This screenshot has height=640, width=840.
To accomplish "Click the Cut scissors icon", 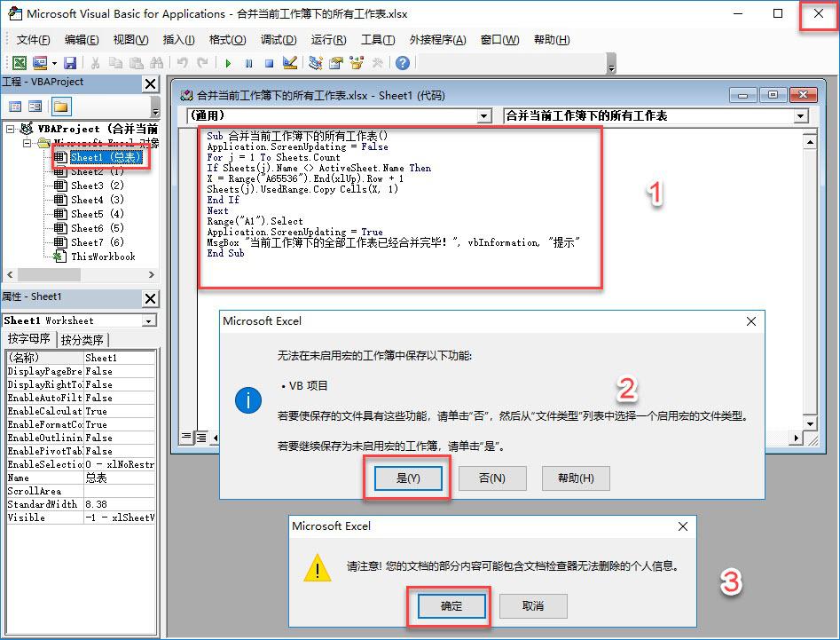I will tap(95, 63).
